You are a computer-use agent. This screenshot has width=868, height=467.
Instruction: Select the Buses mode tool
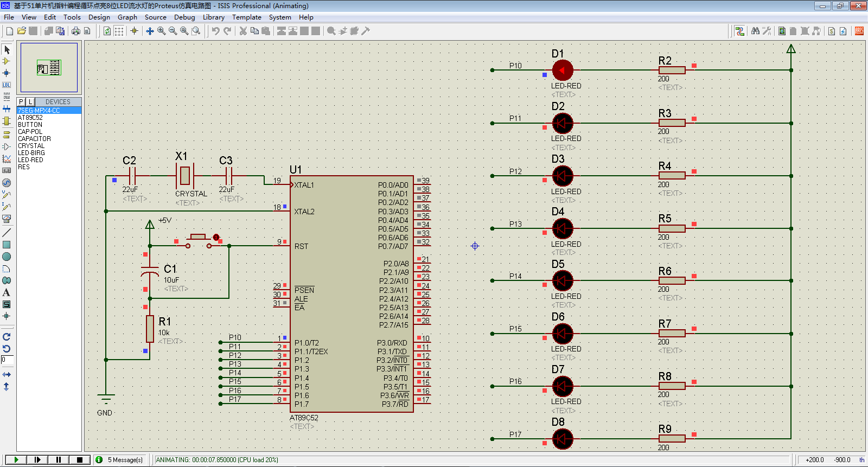click(7, 109)
